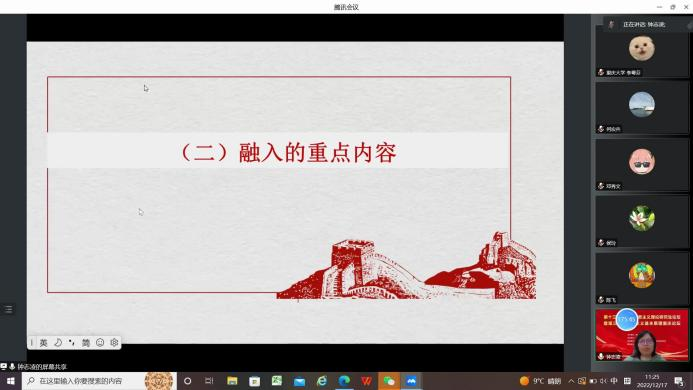This screenshot has width=693, height=390.
Task: Open Task View in the taskbar
Action: click(x=209, y=381)
